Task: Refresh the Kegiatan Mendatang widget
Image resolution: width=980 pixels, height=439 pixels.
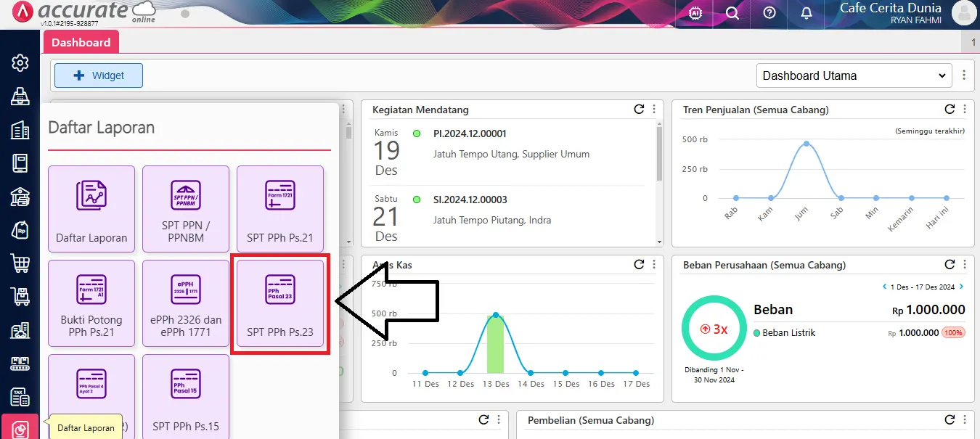Action: pos(639,110)
